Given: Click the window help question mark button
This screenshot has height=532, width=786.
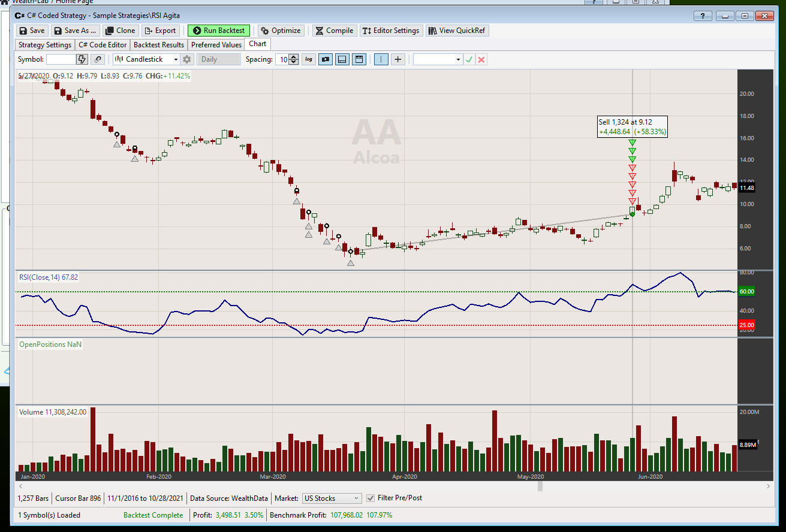Looking at the screenshot, I should [x=702, y=16].
